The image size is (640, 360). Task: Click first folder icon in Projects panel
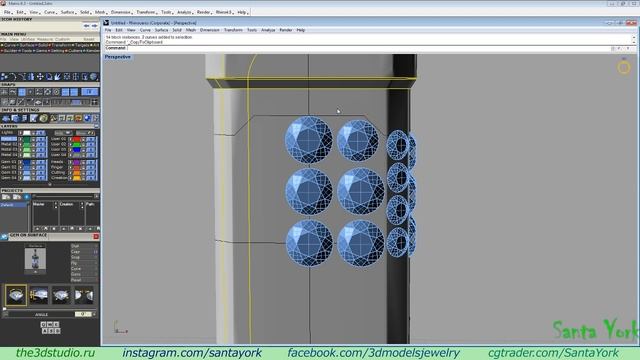6,197
